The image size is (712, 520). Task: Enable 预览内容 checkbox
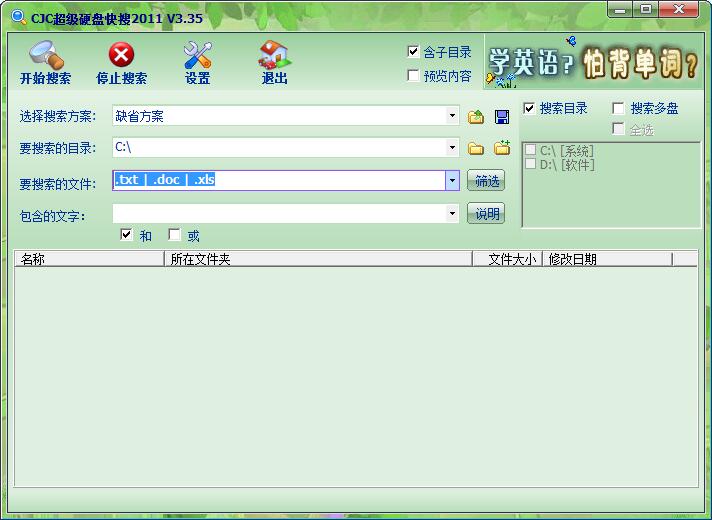click(413, 75)
